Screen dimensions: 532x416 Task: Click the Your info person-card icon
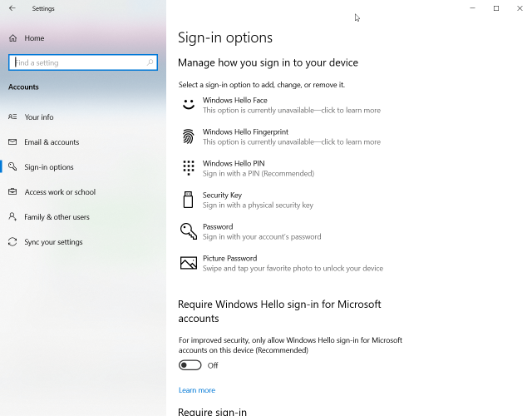tap(12, 116)
